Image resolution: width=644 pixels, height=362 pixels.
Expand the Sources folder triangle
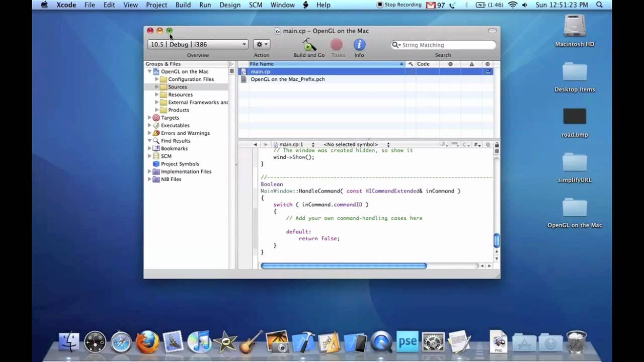tap(157, 87)
